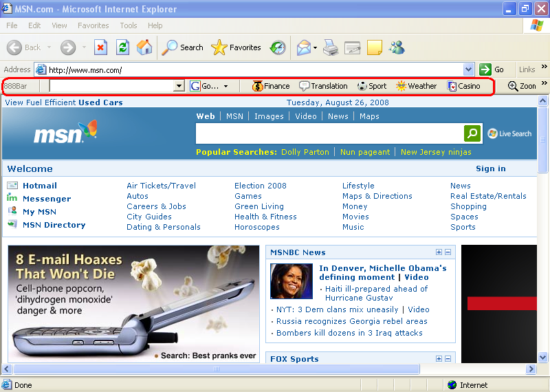Viewport: 550px width, 392px height.
Task: Click the Finance toolbar button
Action: (x=271, y=86)
